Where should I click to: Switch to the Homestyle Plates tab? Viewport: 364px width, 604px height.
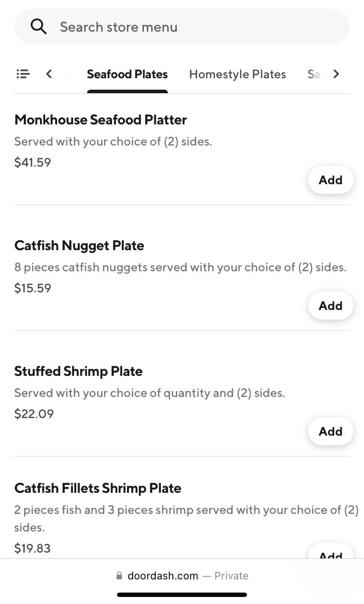[237, 74]
